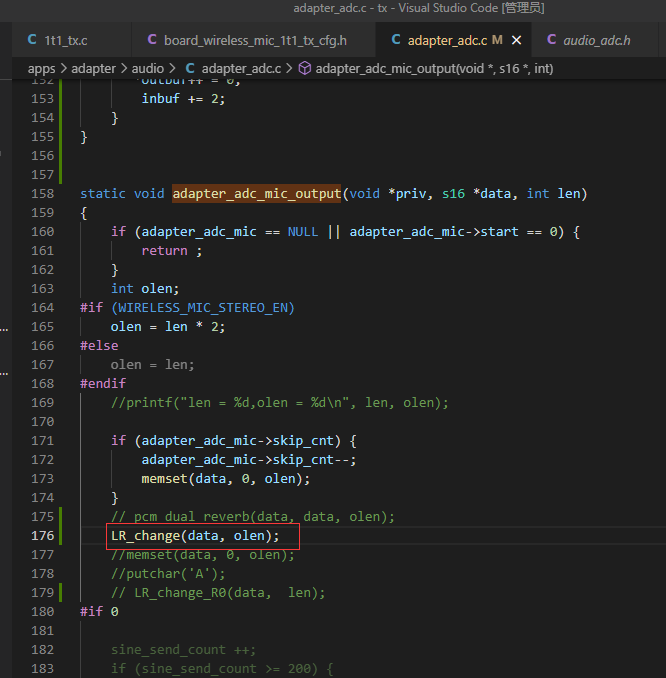666x678 pixels.
Task: Click the 'apps' breadcrumb segment
Action: (42, 69)
